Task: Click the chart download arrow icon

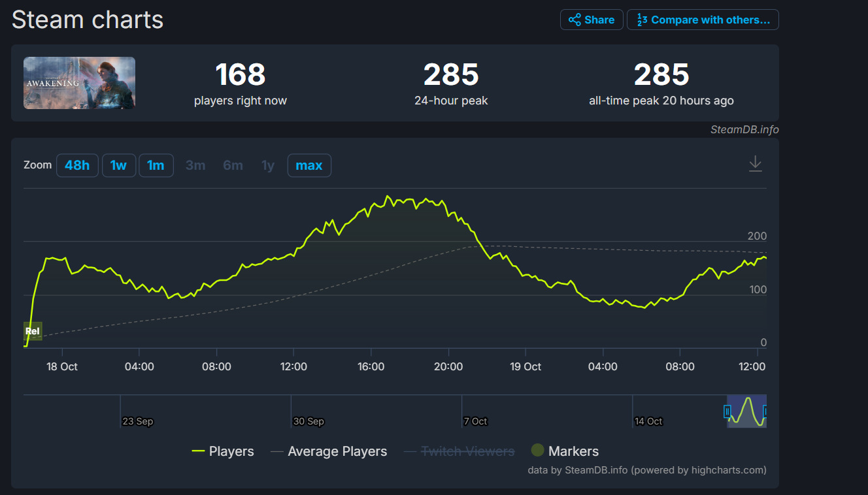Action: 755,163
